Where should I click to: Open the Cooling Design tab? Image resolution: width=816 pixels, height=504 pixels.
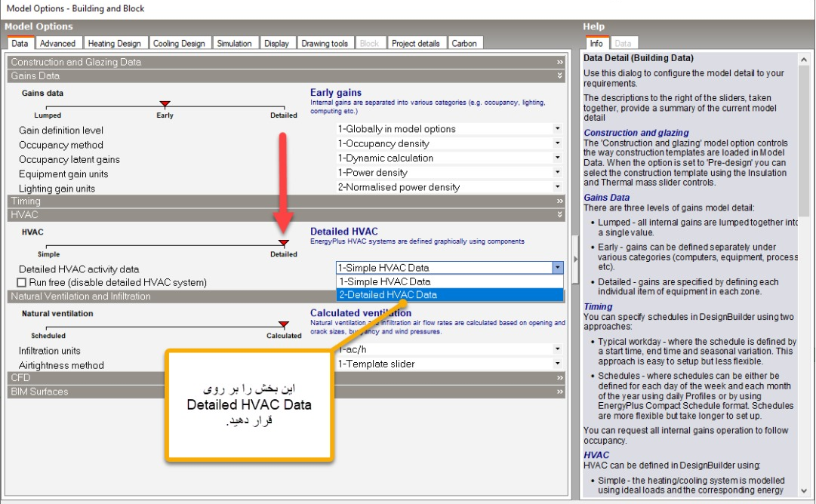point(179,43)
